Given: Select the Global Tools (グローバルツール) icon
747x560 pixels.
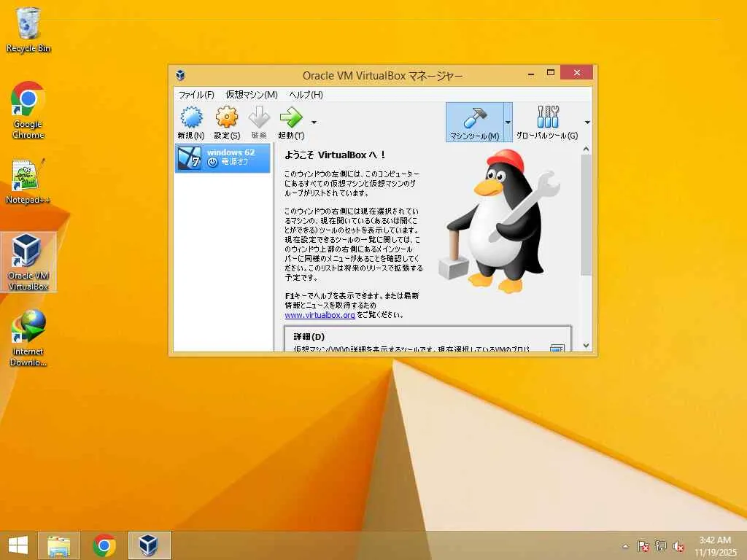Looking at the screenshot, I should pyautogui.click(x=547, y=122).
